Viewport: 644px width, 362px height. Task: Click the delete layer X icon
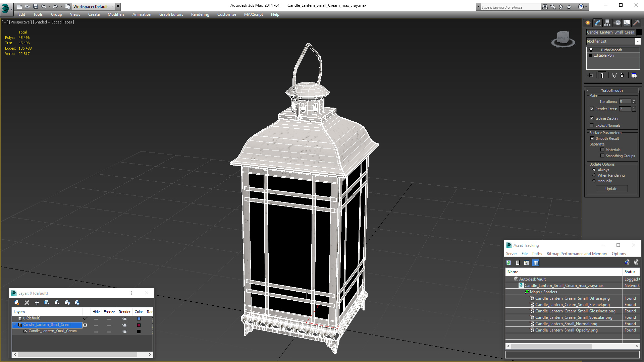[x=27, y=303]
